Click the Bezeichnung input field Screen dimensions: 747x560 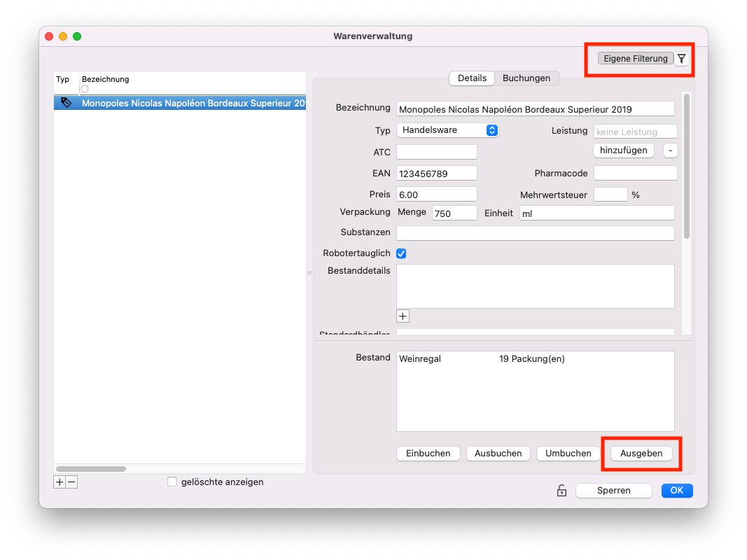coord(536,109)
